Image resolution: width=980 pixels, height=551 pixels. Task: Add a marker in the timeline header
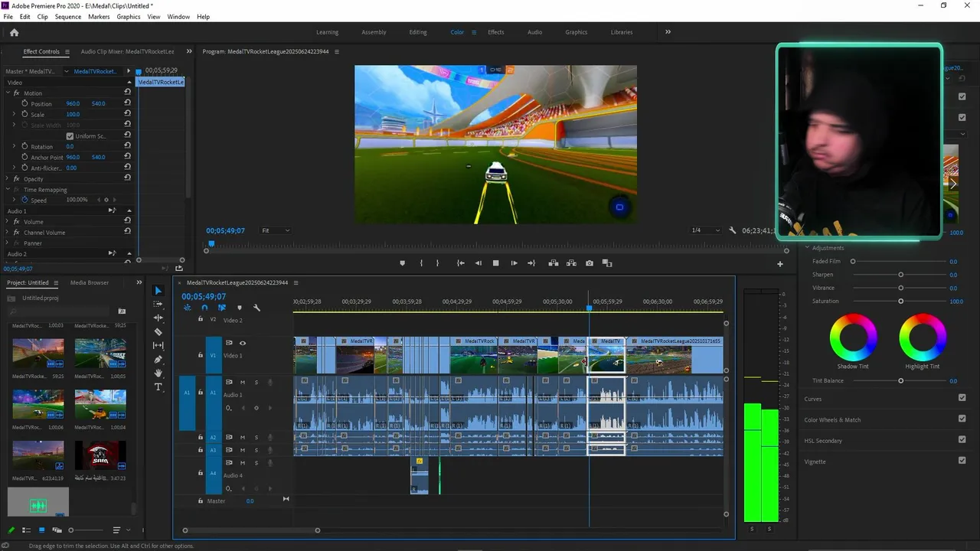(x=239, y=308)
